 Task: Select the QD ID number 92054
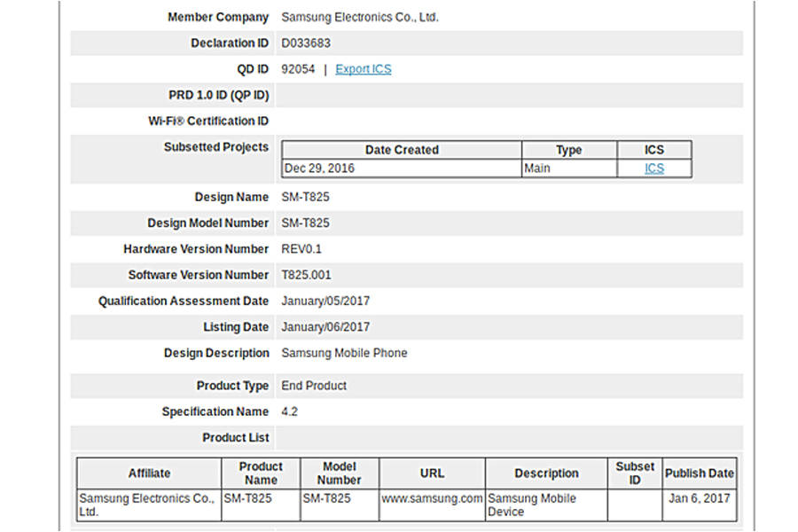pos(299,69)
